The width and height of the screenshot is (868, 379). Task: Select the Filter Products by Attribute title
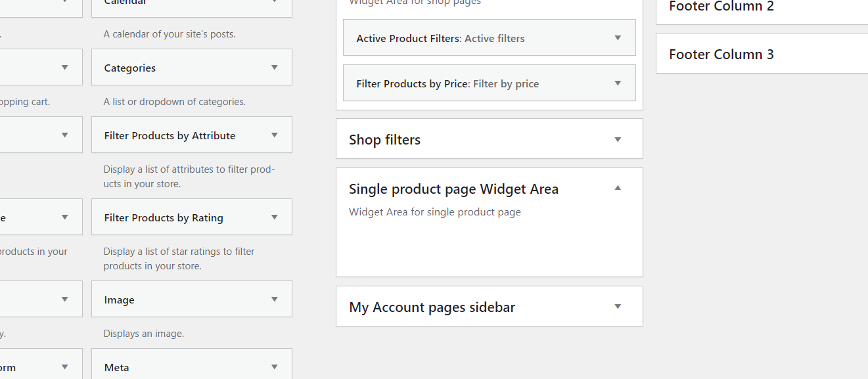pyautogui.click(x=170, y=136)
